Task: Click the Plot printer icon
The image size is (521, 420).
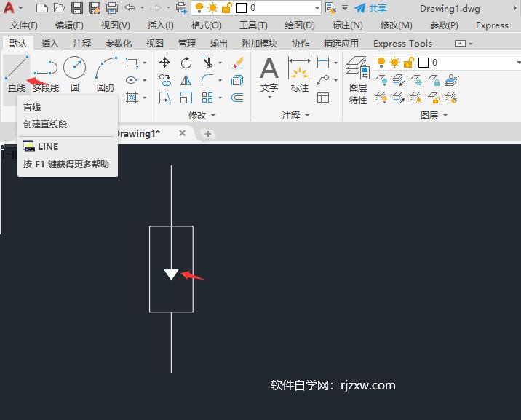Action: pos(112,7)
